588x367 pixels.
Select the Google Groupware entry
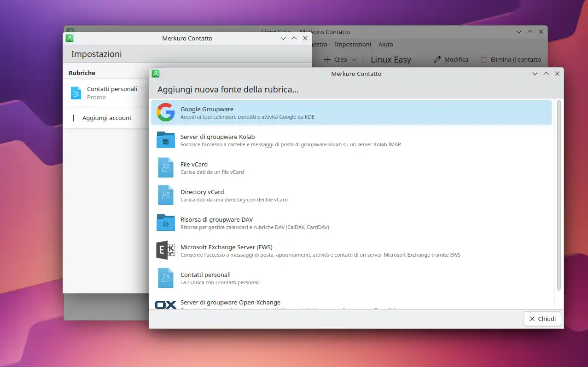(x=351, y=112)
